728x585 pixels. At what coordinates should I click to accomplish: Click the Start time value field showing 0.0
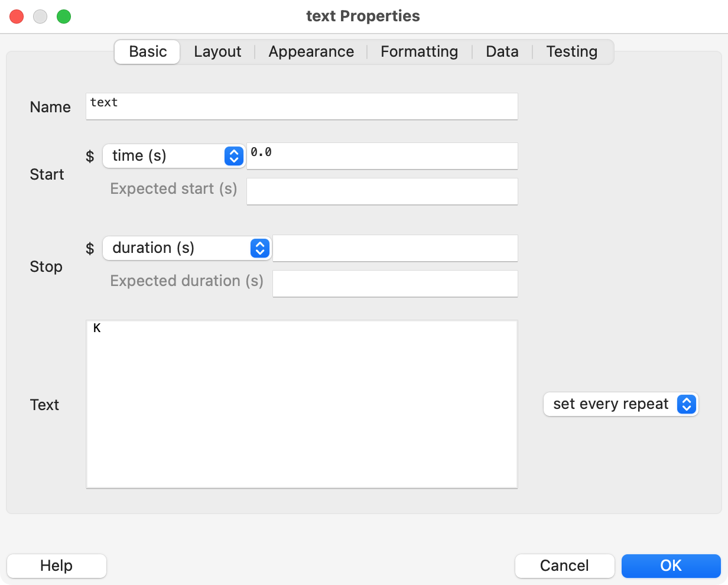coord(382,155)
